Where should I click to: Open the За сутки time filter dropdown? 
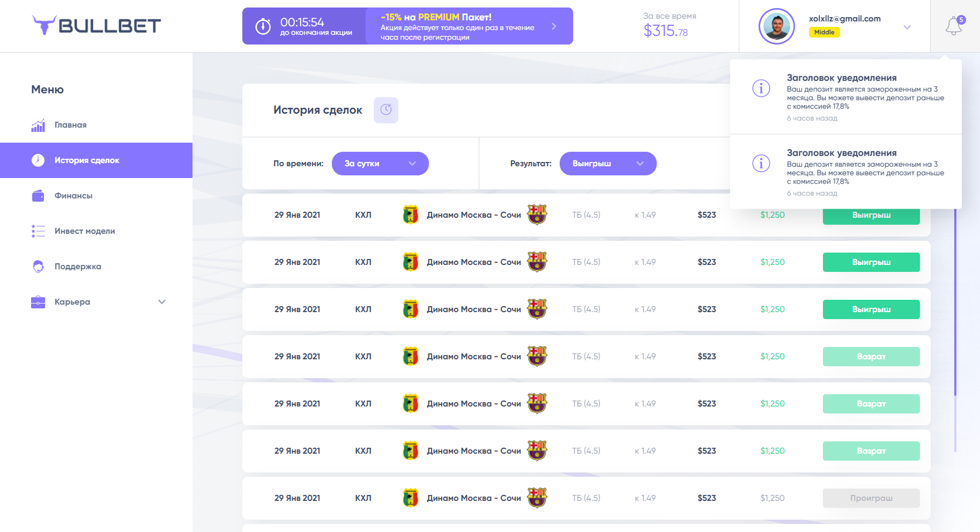(380, 164)
